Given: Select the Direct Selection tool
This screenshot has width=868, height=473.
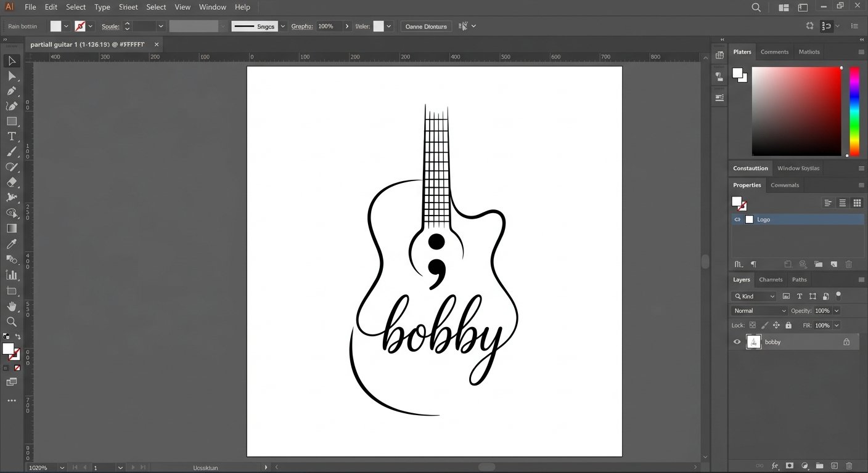Looking at the screenshot, I should coord(12,76).
